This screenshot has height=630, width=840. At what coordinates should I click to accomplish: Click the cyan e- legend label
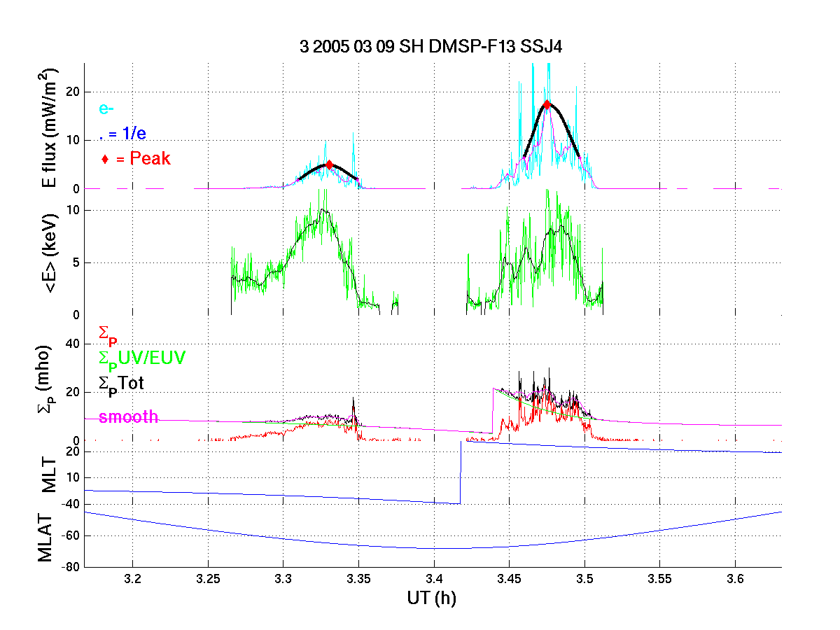click(x=106, y=108)
